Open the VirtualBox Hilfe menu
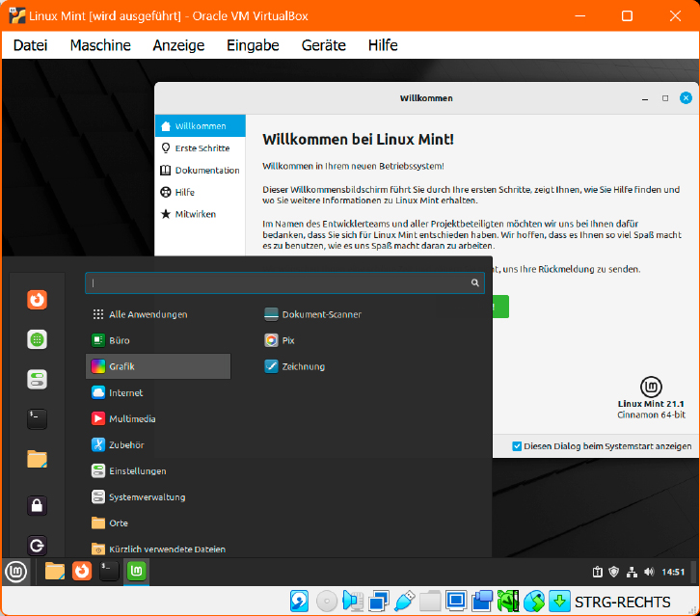Viewport: 700px width, 616px height. point(383,45)
